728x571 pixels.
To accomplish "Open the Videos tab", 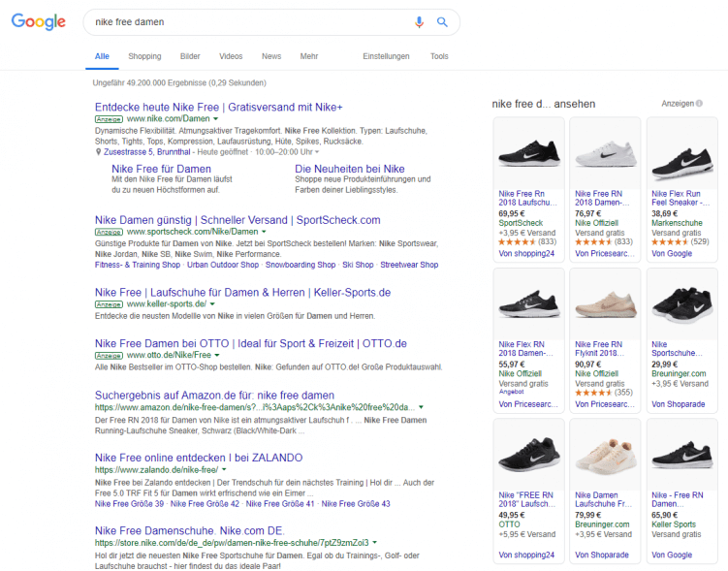I will 231,56.
